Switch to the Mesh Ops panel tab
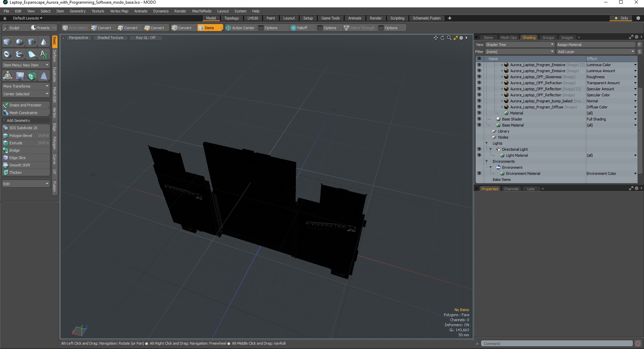 click(x=508, y=38)
